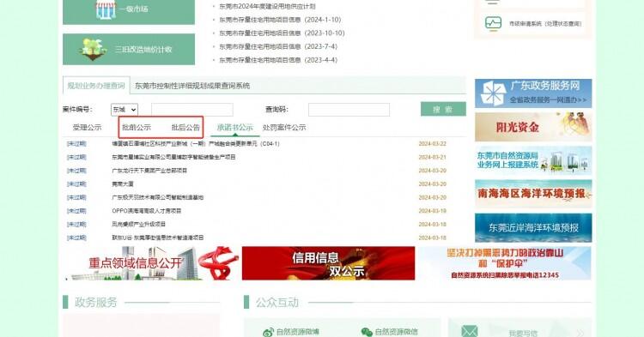Select the 受理公示 tab
This screenshot has height=337, width=644.
point(87,128)
